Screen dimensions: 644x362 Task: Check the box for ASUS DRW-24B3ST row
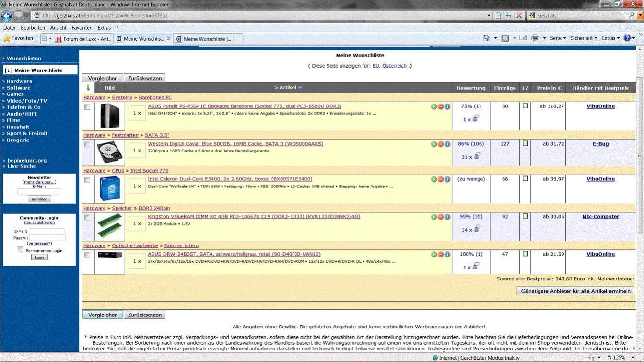pyautogui.click(x=87, y=255)
